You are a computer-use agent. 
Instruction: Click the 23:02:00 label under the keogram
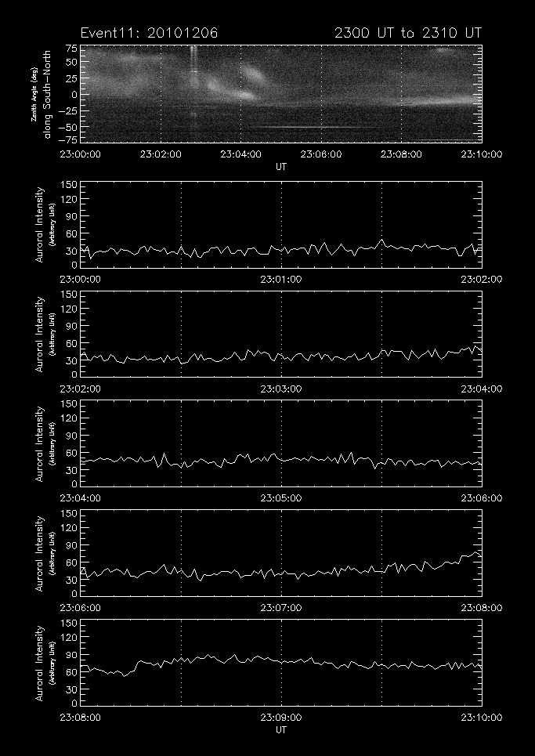click(161, 154)
